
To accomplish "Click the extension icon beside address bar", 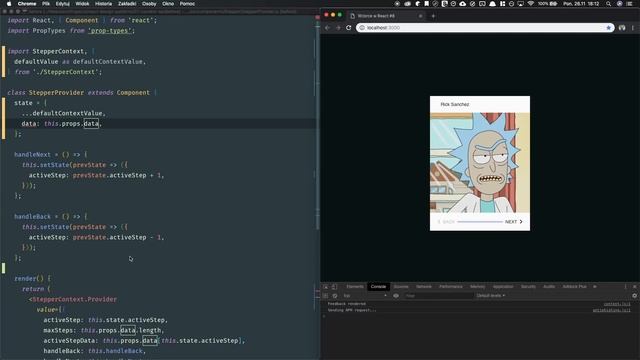I will (x=622, y=28).
